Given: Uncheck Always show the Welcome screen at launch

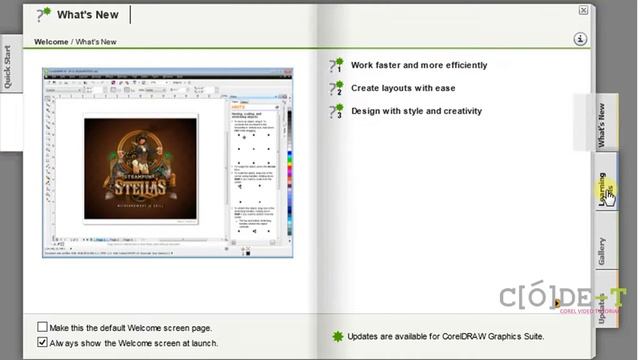Looking at the screenshot, I should [42, 342].
